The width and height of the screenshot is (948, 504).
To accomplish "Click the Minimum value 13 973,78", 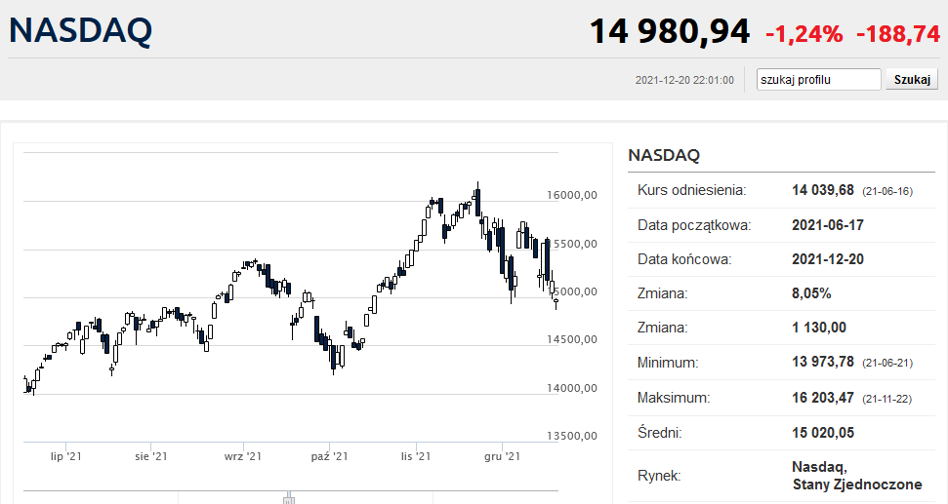I will pyautogui.click(x=823, y=363).
